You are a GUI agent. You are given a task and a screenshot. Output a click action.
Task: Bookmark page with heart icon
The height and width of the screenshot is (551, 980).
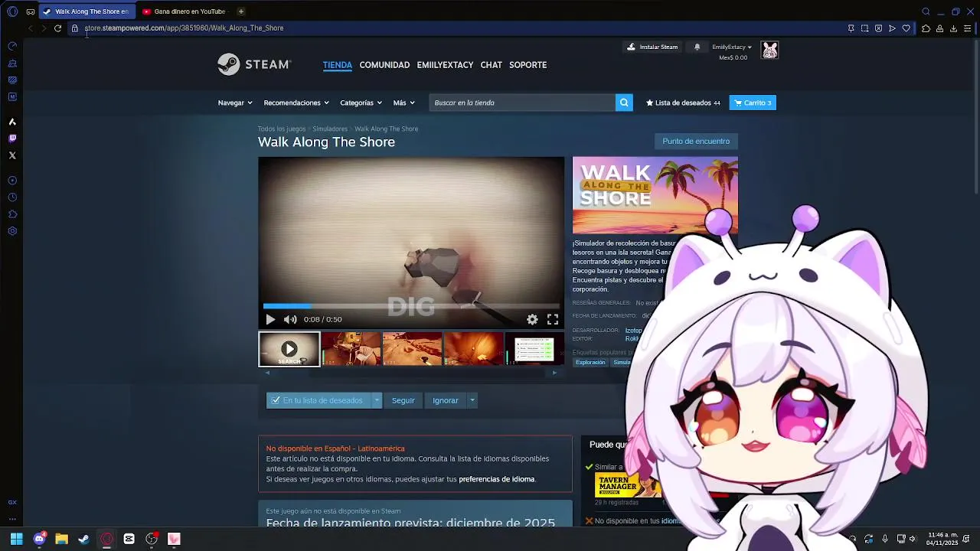[906, 28]
